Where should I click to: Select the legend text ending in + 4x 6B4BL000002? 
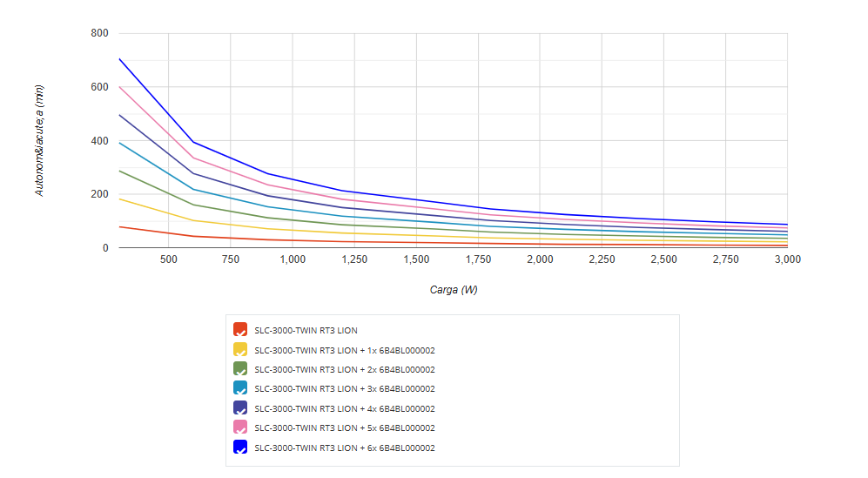click(344, 409)
